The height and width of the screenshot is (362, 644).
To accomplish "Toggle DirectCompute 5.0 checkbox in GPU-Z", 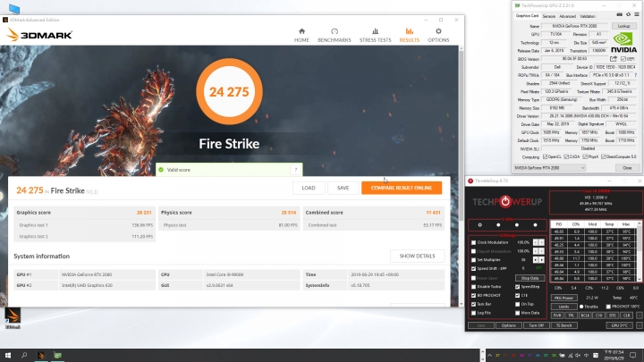I will pyautogui.click(x=604, y=156).
